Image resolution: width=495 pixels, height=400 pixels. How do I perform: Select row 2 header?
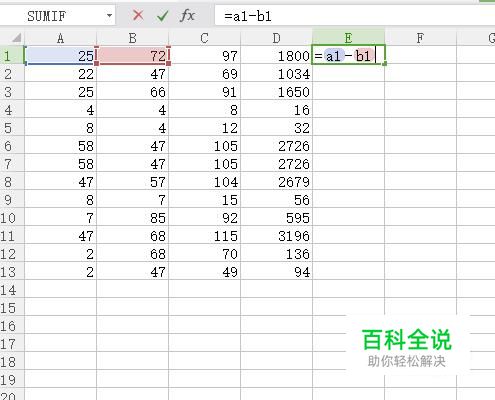click(x=12, y=73)
